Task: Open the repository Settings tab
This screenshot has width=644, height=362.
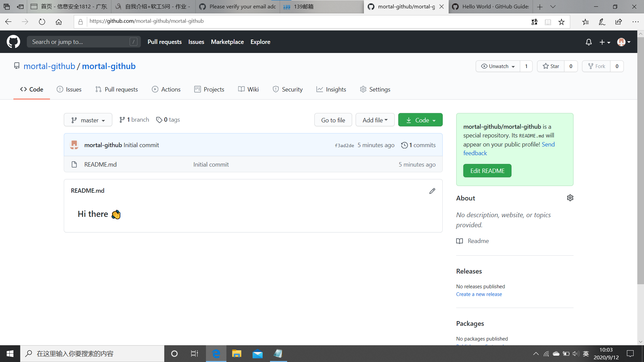Action: pos(375,89)
